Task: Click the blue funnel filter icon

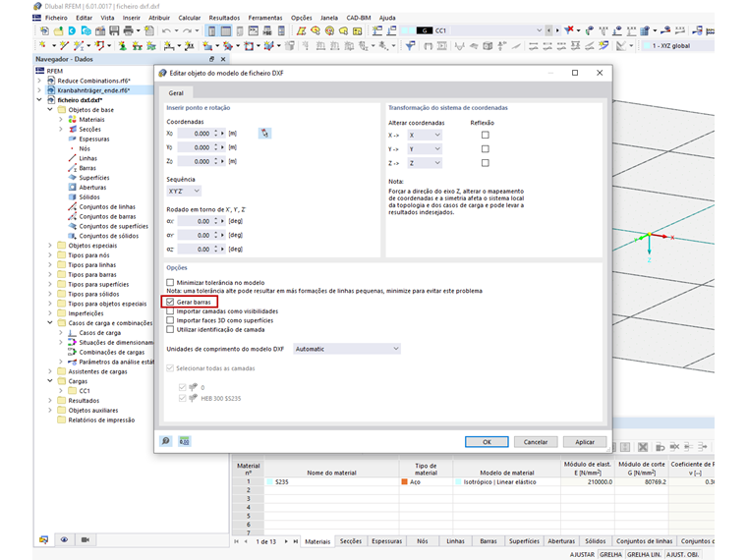Action: [410, 46]
